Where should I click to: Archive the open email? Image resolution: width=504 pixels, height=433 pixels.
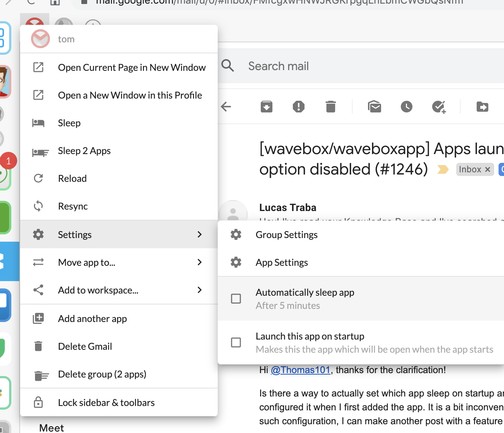click(267, 107)
